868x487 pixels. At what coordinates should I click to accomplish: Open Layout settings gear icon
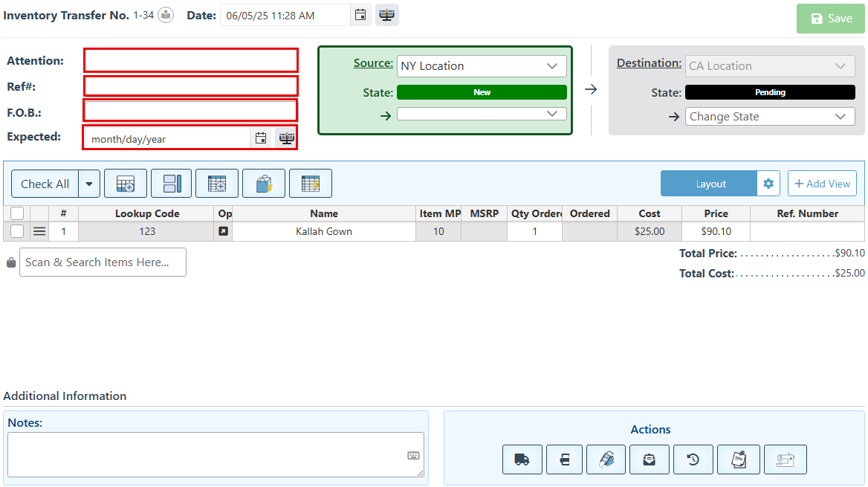768,184
